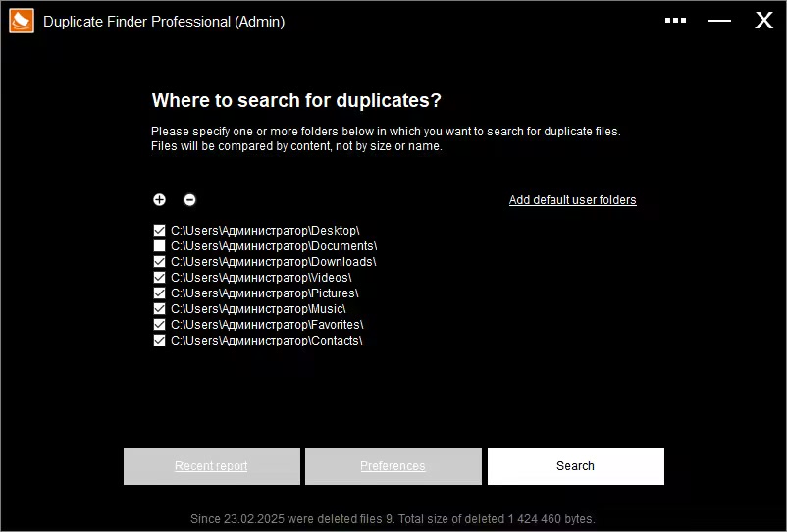Close the Duplicate Finder window

point(763,21)
